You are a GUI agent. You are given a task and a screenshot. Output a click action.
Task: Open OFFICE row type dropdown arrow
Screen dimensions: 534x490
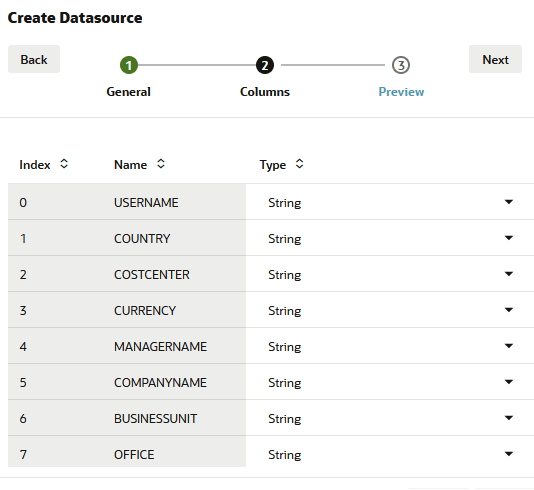(x=509, y=454)
